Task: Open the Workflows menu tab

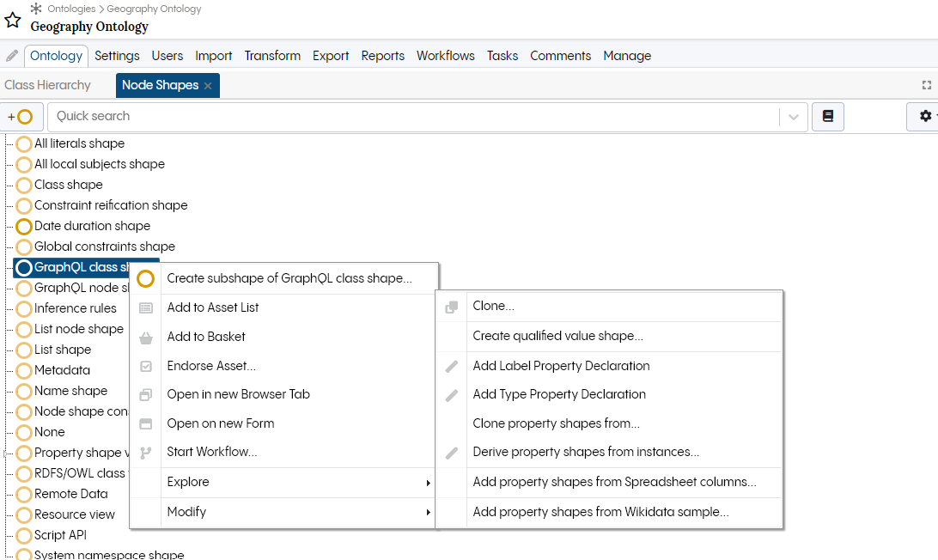Action: tap(445, 56)
